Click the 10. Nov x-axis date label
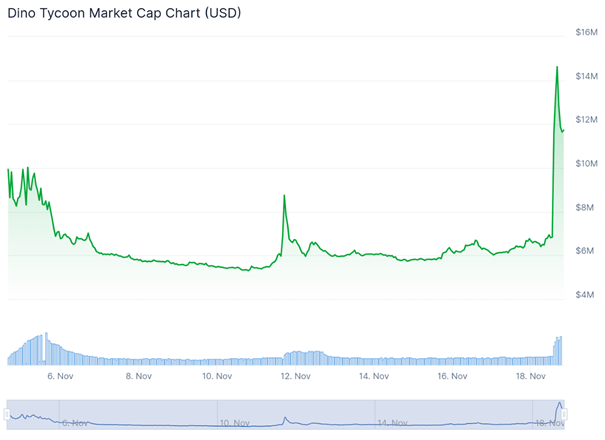Image resolution: width=605 pixels, height=440 pixels. (217, 377)
